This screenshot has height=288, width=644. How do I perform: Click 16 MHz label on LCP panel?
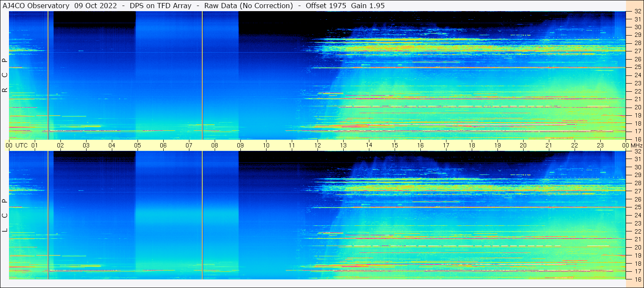click(638, 279)
